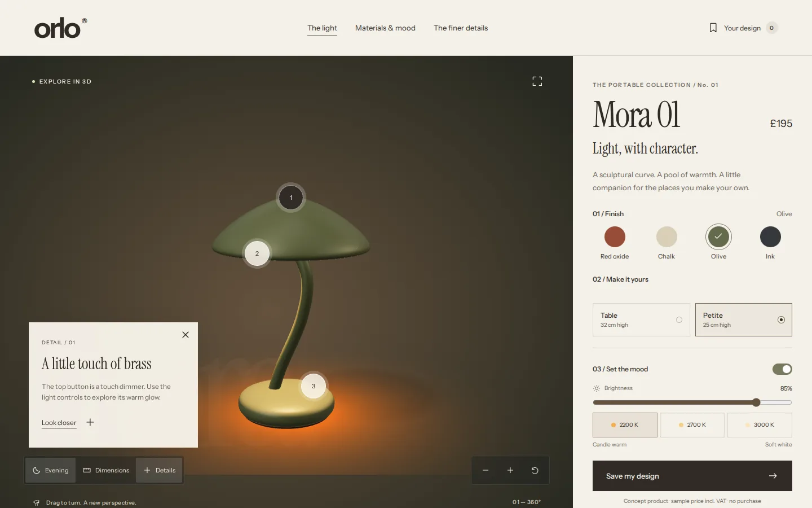Toggle the Details panel button
Image resolution: width=812 pixels, height=508 pixels.
159,470
